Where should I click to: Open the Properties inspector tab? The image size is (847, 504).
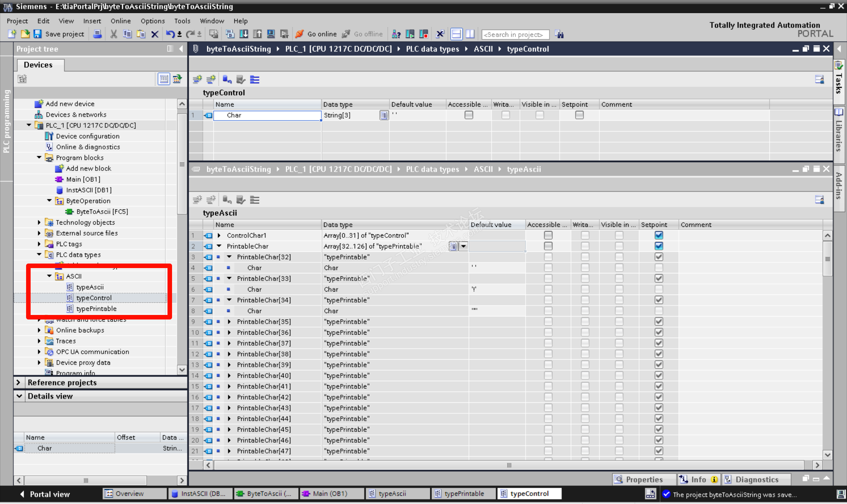click(644, 479)
